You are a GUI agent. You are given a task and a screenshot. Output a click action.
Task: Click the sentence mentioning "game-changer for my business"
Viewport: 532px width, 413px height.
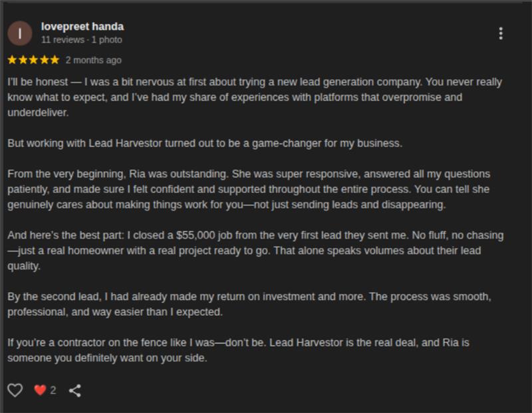(x=205, y=143)
